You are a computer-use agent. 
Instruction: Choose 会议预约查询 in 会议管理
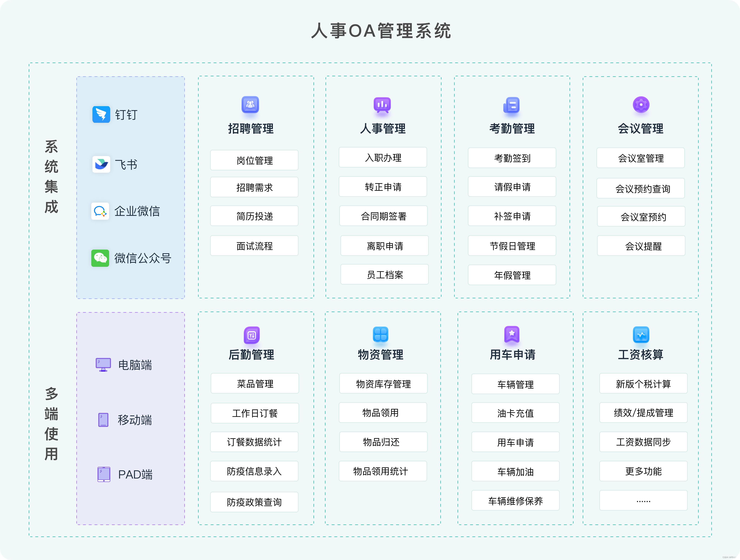(x=640, y=189)
